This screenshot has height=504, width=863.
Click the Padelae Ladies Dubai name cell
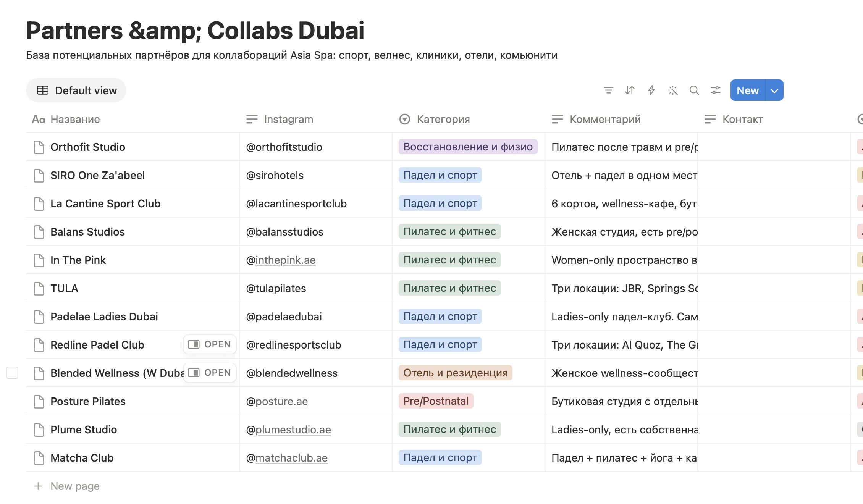coord(133,317)
